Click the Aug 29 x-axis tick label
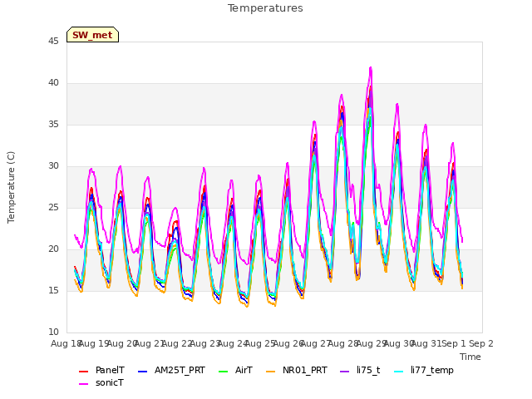The width and height of the screenshot is (532, 399). 372,343
